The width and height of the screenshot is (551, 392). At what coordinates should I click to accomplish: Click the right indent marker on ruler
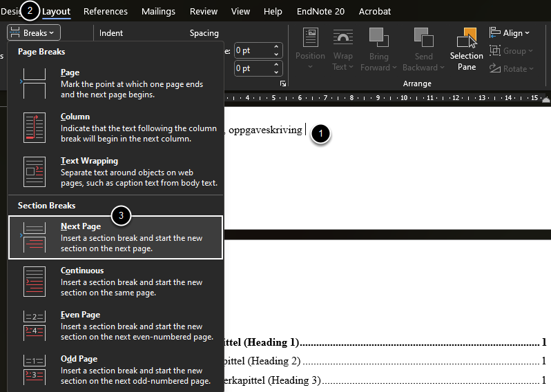click(x=546, y=100)
